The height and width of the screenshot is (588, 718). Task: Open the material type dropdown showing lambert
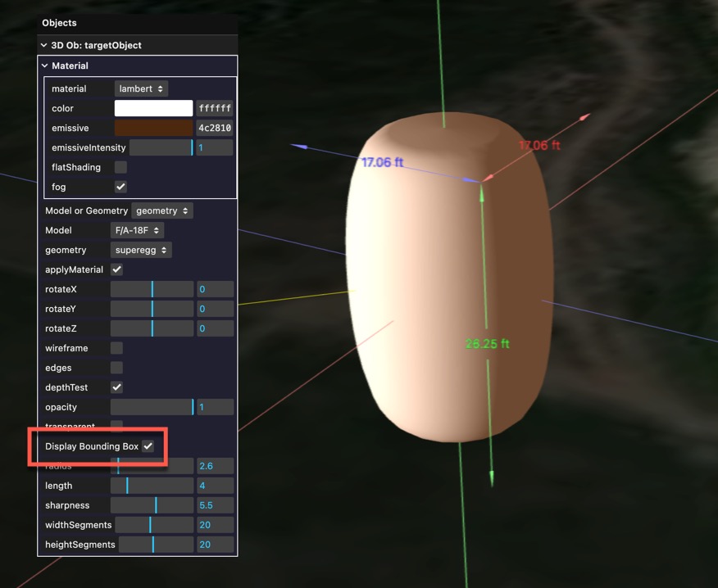coord(139,88)
